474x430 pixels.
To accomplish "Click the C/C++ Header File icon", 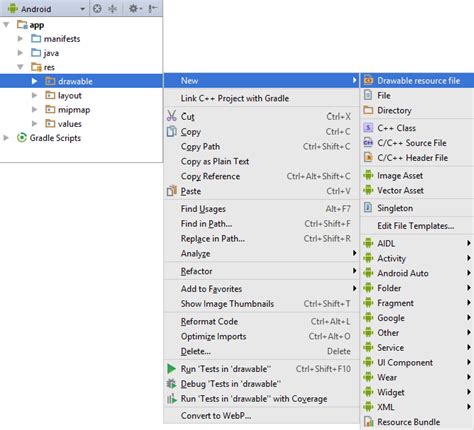I will point(368,157).
